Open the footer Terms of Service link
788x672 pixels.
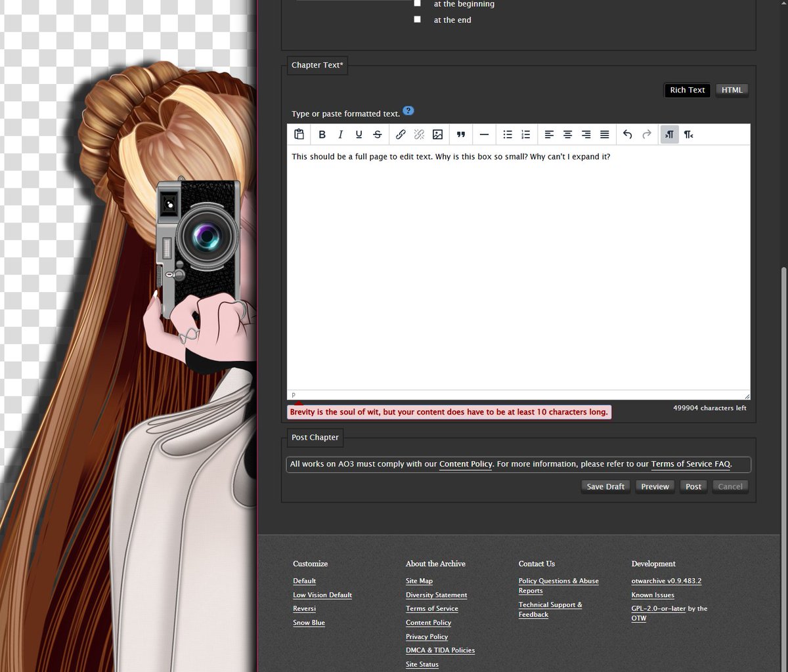432,609
